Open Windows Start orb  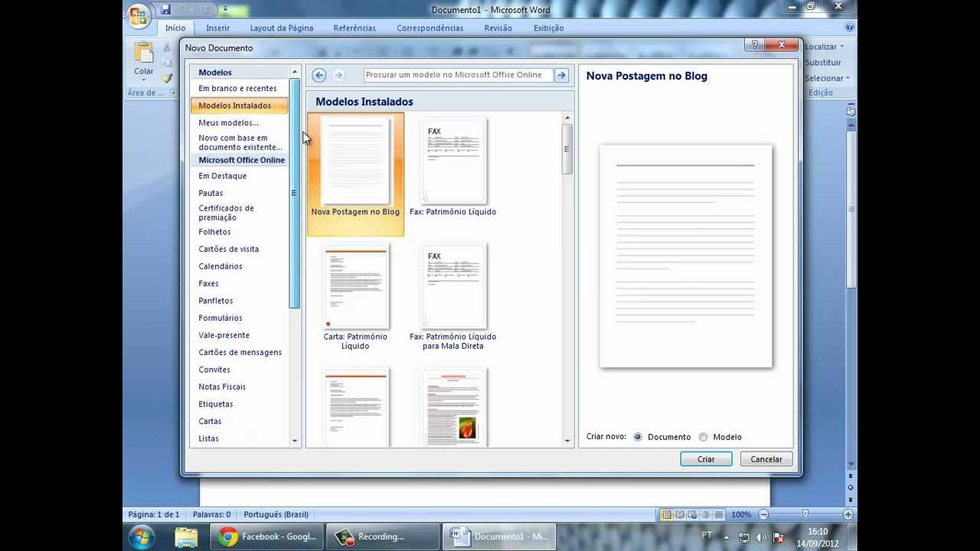coord(142,536)
